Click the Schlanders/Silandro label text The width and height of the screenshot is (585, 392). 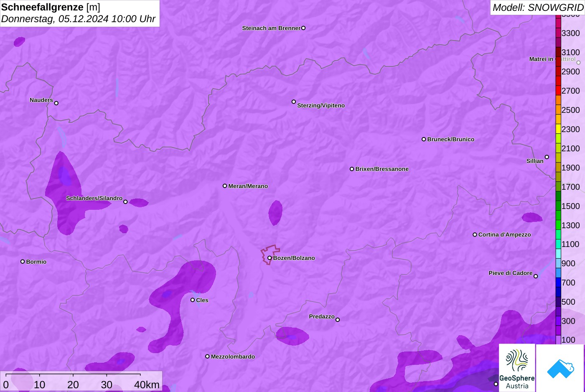click(x=94, y=198)
